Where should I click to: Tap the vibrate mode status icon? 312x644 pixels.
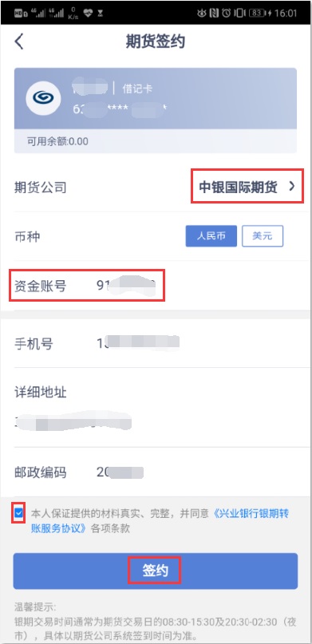(x=239, y=13)
